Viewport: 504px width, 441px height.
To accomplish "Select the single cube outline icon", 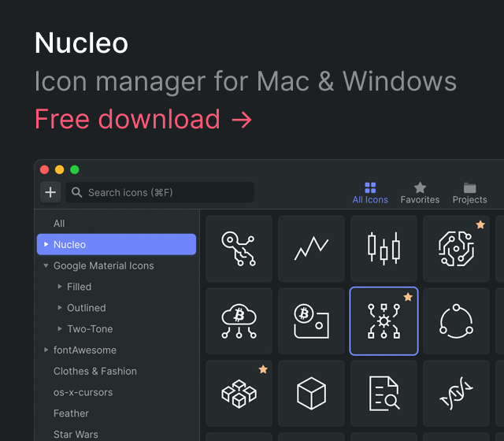I will click(x=311, y=394).
